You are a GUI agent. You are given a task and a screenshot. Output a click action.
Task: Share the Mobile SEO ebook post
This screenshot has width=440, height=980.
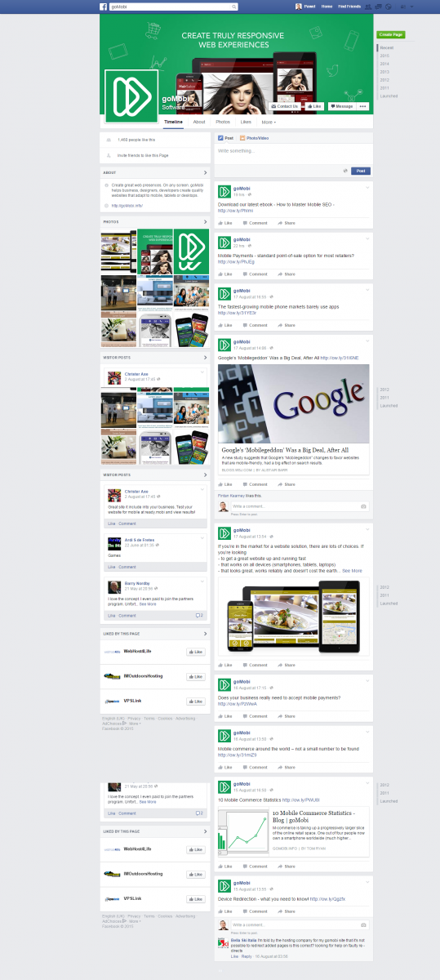(x=287, y=223)
